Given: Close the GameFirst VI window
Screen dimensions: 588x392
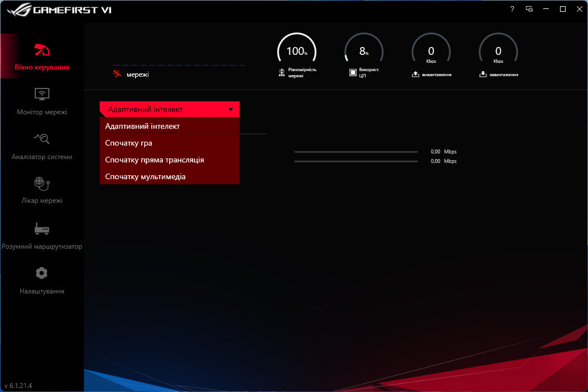Looking at the screenshot, I should (x=580, y=9).
